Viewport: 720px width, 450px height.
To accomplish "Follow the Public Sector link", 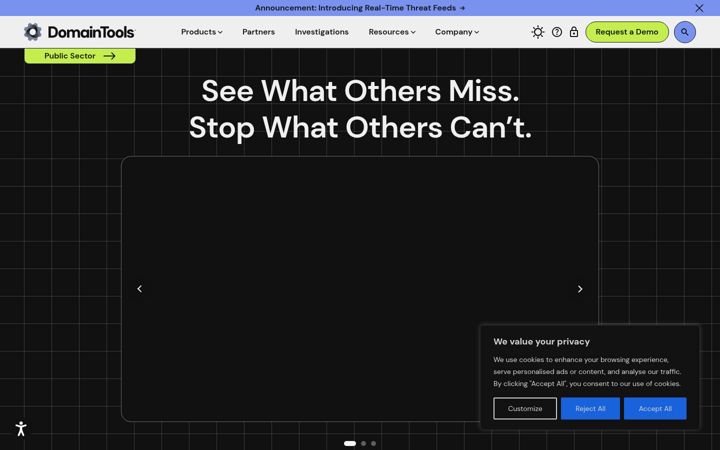I will (80, 56).
